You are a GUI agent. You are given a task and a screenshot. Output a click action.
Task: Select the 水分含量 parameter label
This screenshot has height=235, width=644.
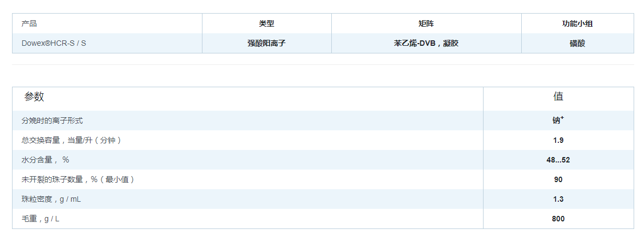[46, 160]
